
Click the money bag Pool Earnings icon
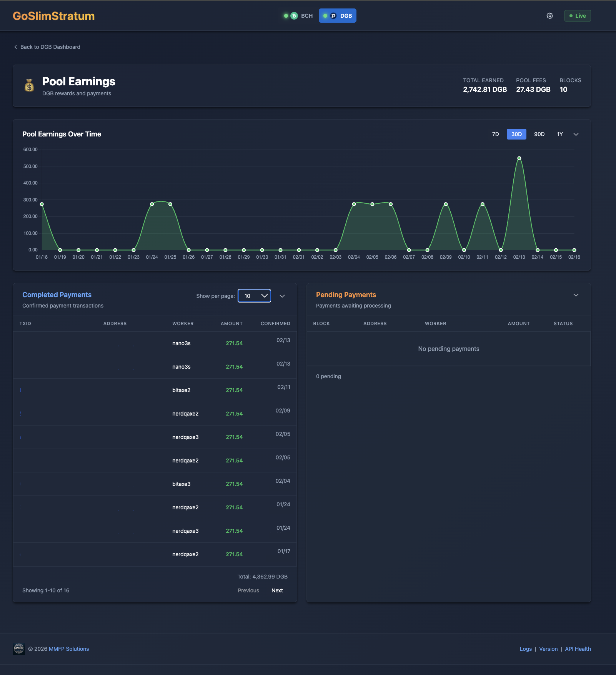click(x=29, y=85)
